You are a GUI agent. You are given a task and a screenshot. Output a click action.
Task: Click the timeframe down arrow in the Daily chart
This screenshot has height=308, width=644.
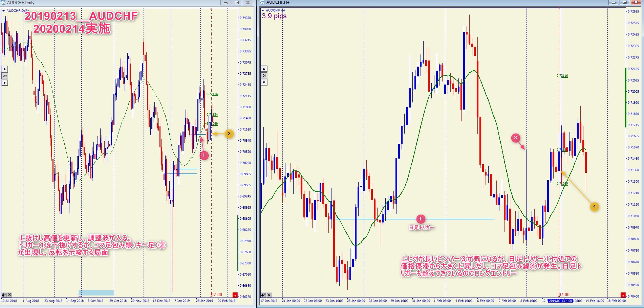coord(5,83)
